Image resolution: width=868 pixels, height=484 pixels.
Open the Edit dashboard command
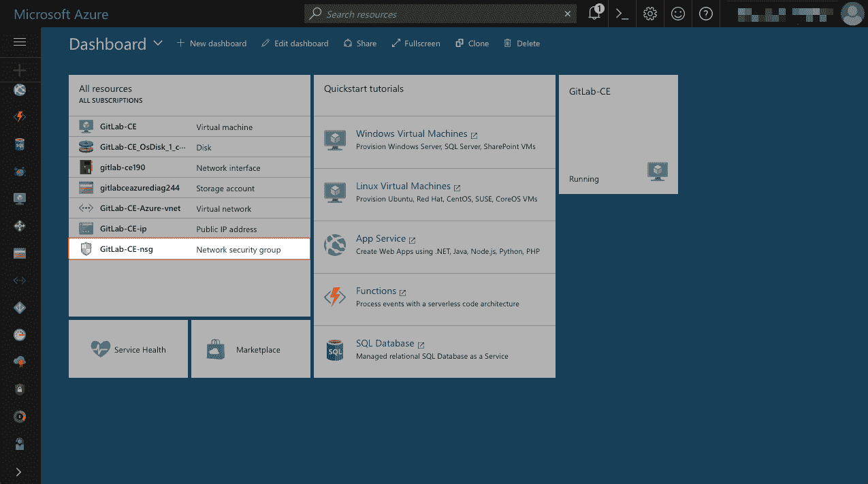[x=294, y=43]
